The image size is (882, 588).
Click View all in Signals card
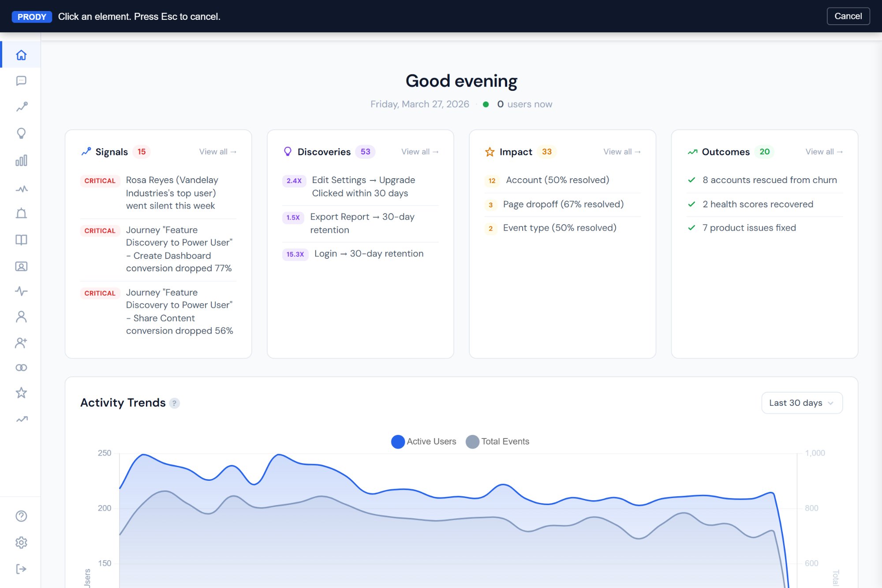tap(218, 152)
